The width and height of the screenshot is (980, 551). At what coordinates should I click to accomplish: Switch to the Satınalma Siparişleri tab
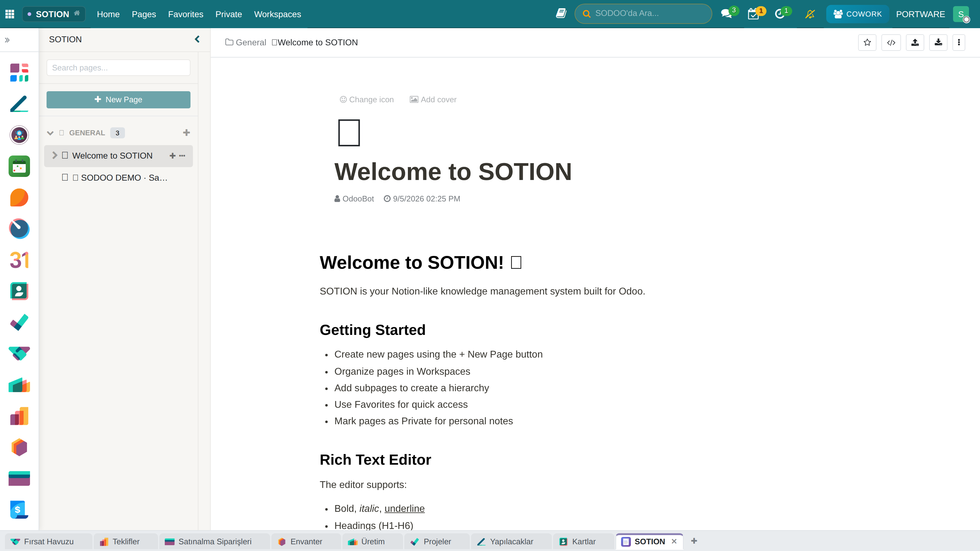click(x=215, y=542)
